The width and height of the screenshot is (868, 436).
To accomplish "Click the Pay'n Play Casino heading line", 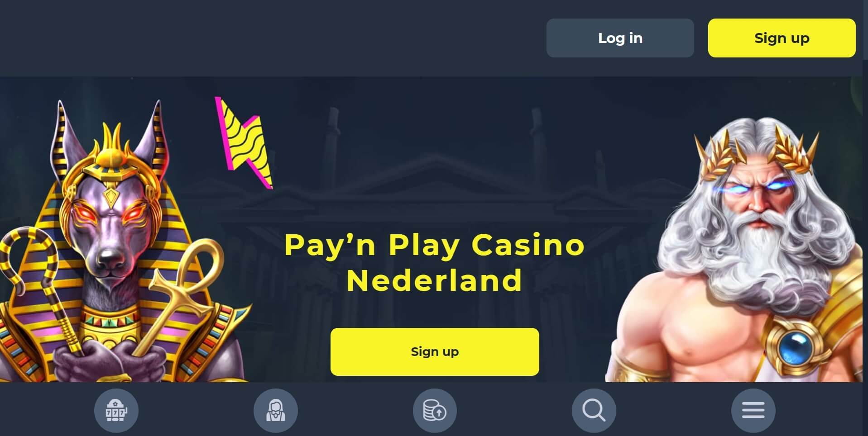I will click(x=434, y=245).
